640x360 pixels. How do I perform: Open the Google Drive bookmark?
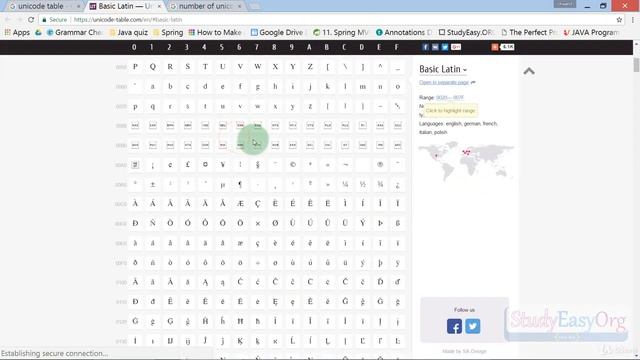point(277,32)
